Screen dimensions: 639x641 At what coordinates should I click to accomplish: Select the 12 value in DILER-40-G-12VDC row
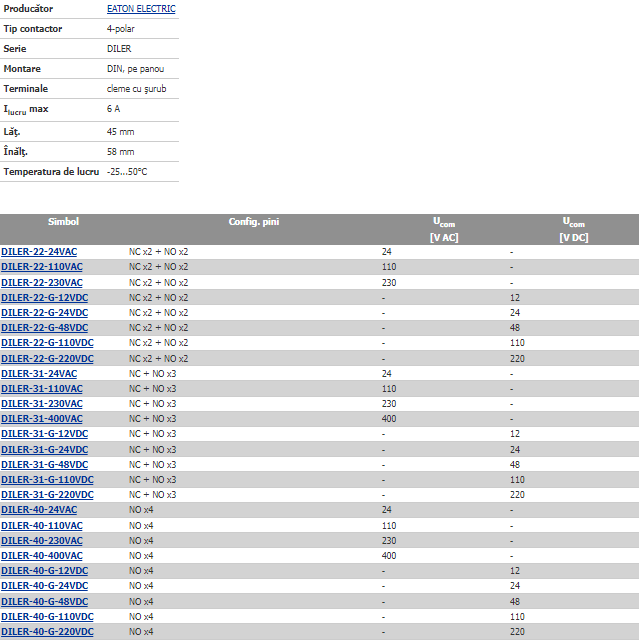click(x=515, y=571)
